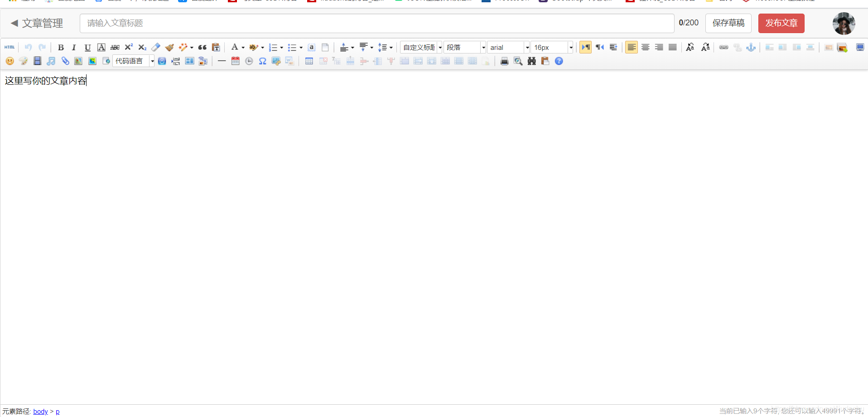Viewport: 868px width, 417px height.
Task: Open the user avatar profile
Action: coord(844,23)
